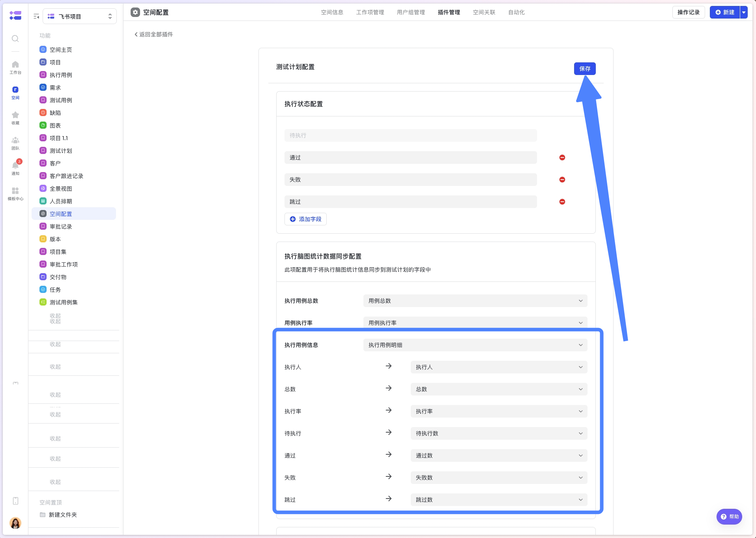The width and height of the screenshot is (756, 538).
Task: Open the 执行人 mapping dropdown
Action: point(499,367)
